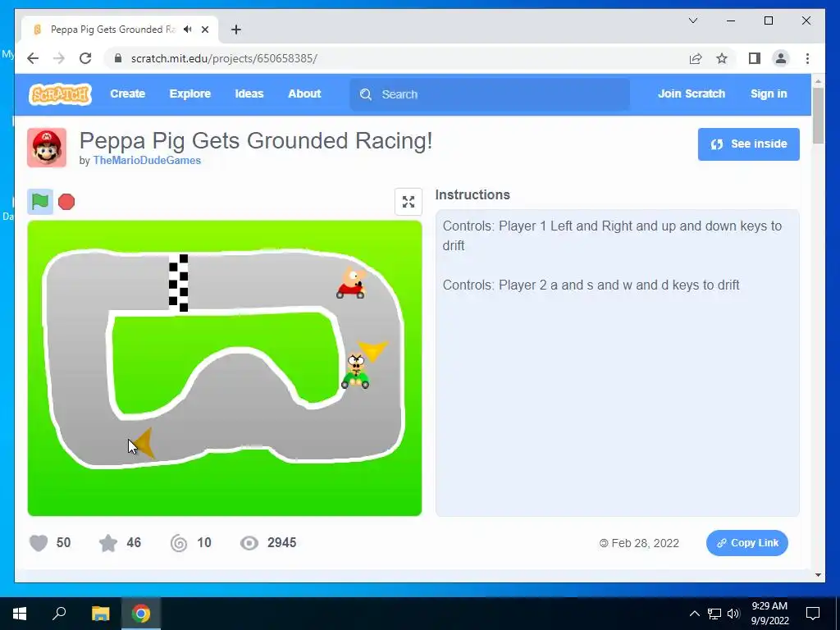Open the About page
This screenshot has height=630, width=840.
(304, 94)
